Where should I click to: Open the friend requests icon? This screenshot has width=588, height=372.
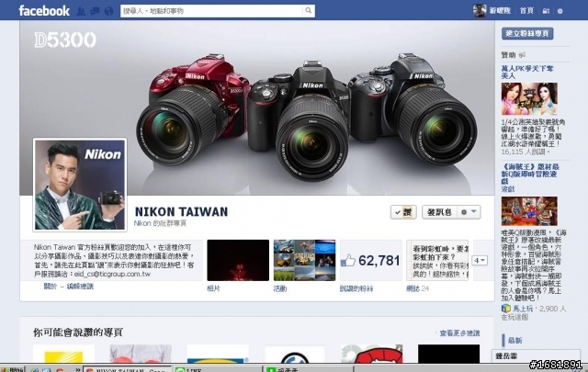[x=81, y=11]
